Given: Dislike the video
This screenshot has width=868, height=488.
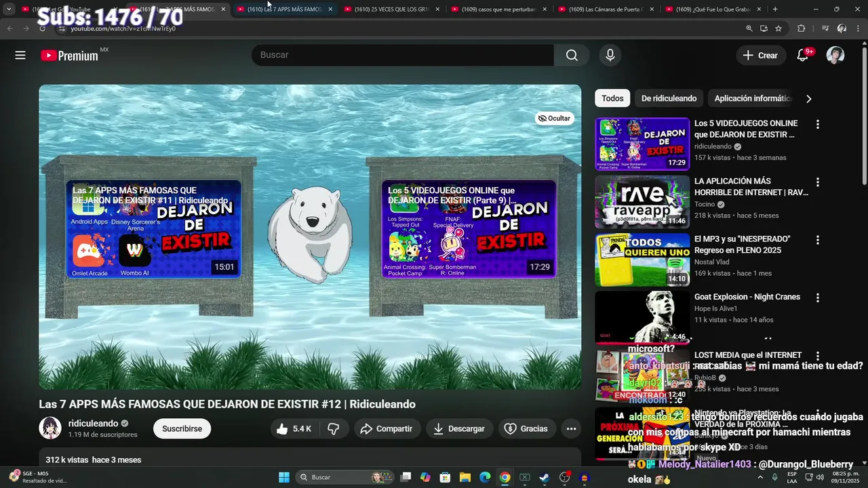Looking at the screenshot, I should pyautogui.click(x=334, y=428).
